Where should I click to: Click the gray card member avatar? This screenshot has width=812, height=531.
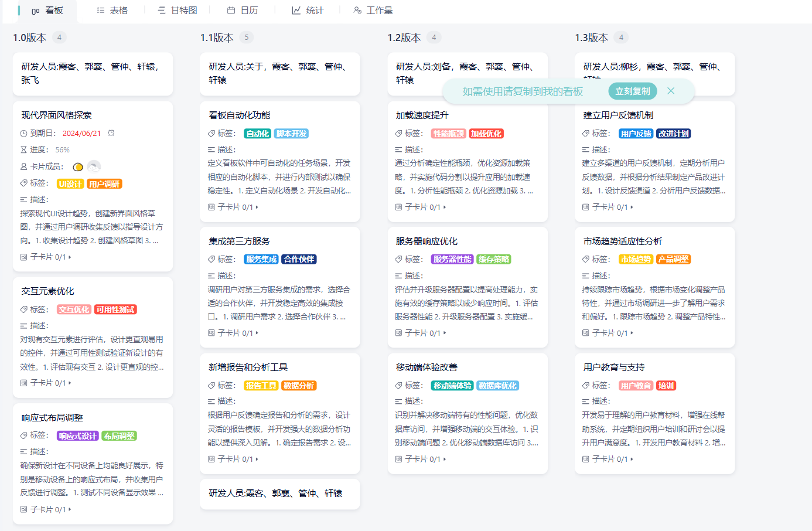(94, 166)
